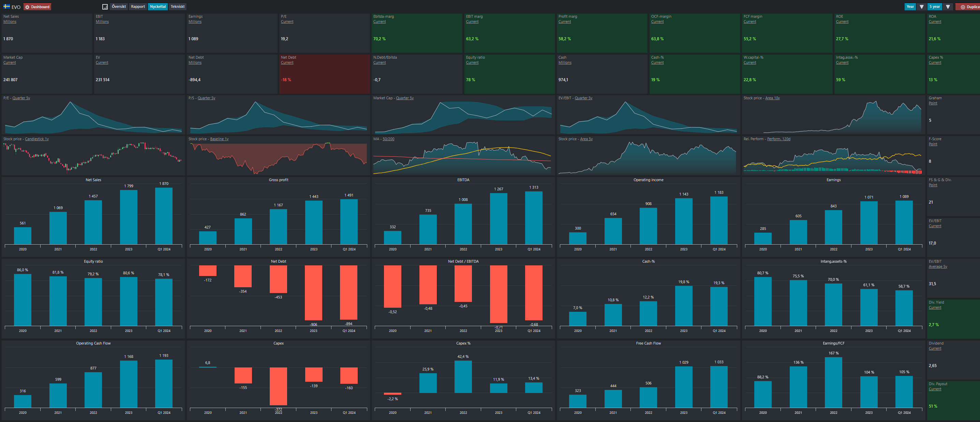The height and width of the screenshot is (422, 980).
Task: Switch to the Rapport tab
Action: (138, 6)
